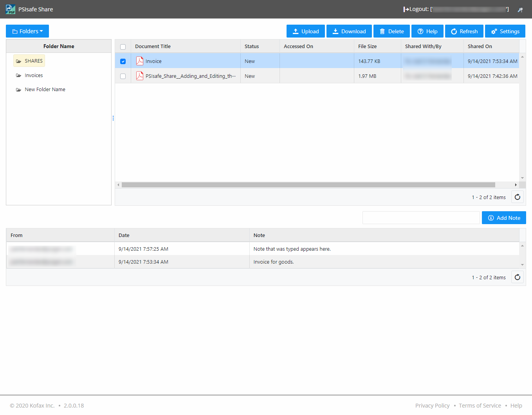Refresh the notes list pager icon
This screenshot has width=532, height=415.
pyautogui.click(x=518, y=277)
